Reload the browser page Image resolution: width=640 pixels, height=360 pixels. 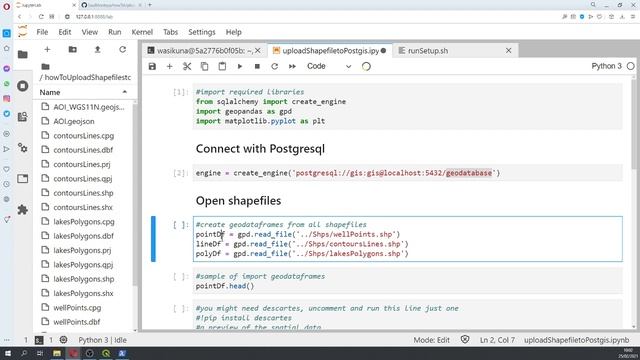pos(41,17)
